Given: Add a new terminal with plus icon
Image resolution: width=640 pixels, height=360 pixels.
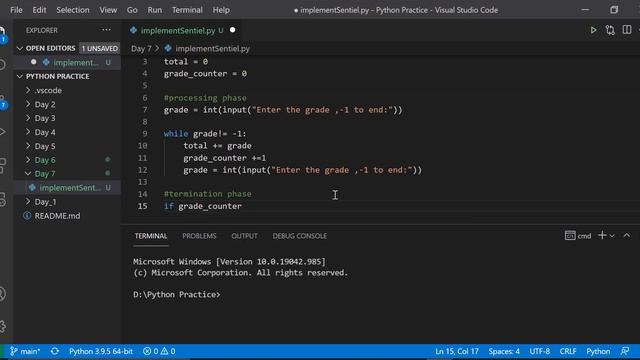Looking at the screenshot, I should point(602,236).
